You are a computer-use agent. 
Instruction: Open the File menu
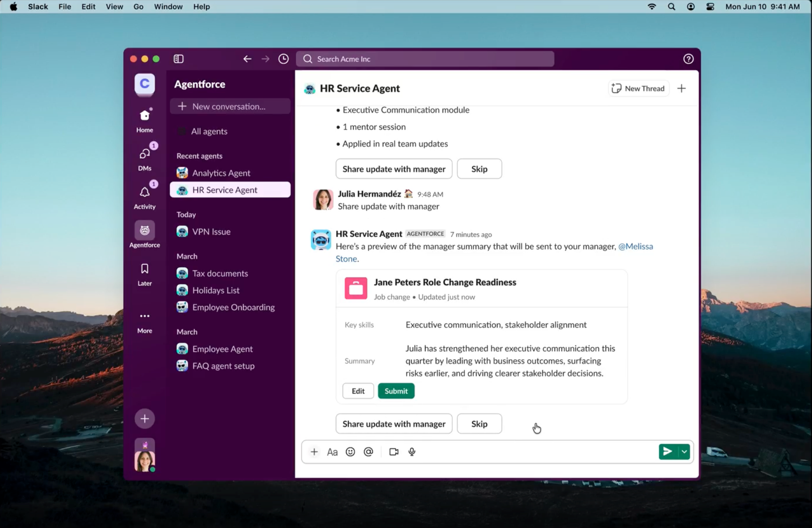click(65, 7)
